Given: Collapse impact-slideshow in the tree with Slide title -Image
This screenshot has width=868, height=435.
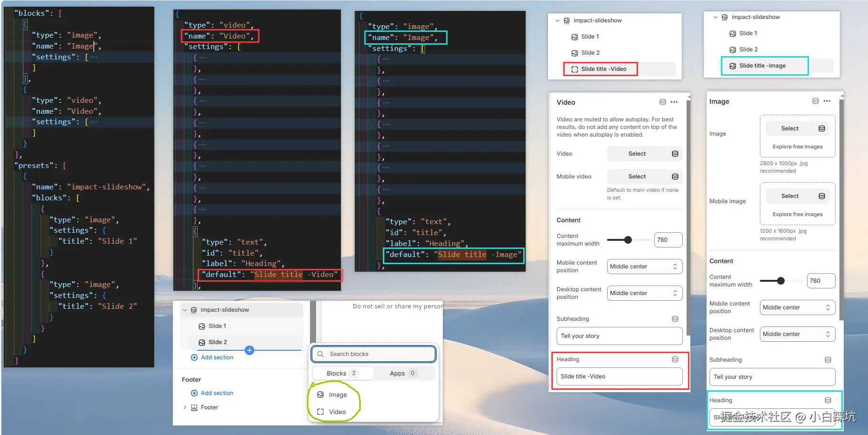Looking at the screenshot, I should coord(715,17).
